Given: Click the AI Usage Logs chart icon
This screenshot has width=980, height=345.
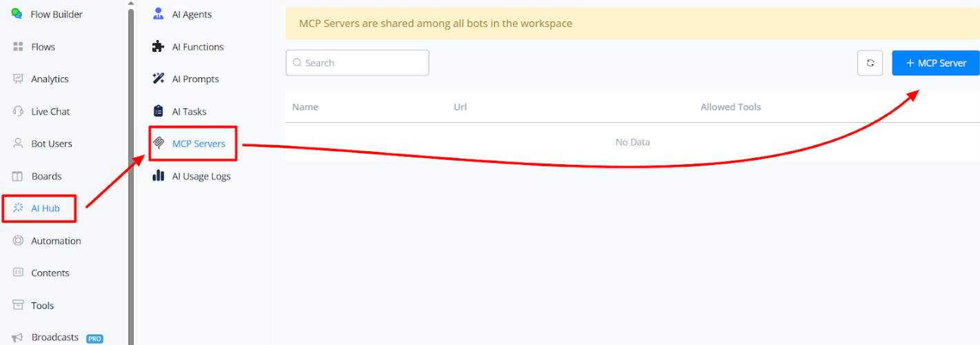Looking at the screenshot, I should (159, 176).
